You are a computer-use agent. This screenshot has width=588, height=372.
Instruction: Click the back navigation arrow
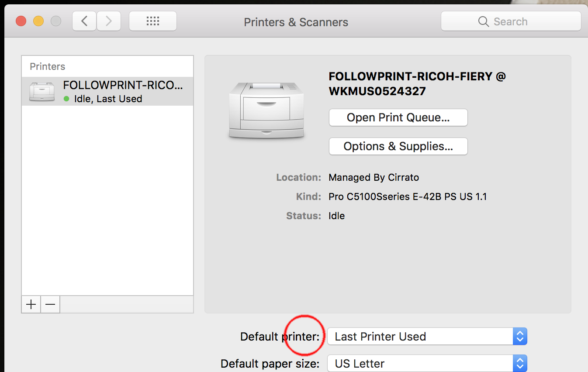pyautogui.click(x=84, y=21)
